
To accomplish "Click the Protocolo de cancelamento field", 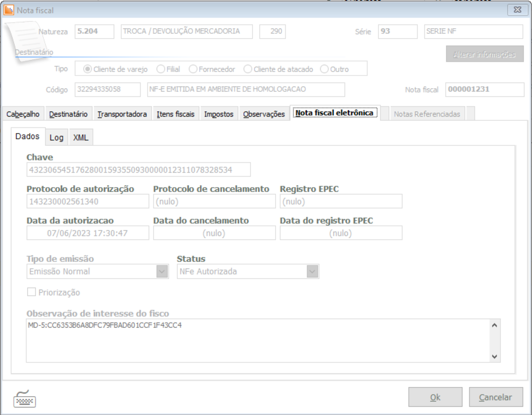I will pyautogui.click(x=215, y=201).
